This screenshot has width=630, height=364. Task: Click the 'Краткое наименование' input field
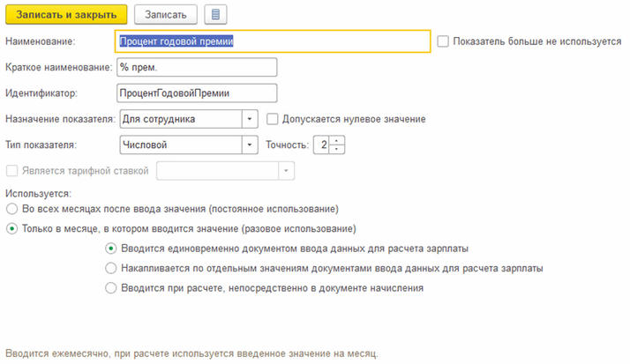[x=197, y=68]
